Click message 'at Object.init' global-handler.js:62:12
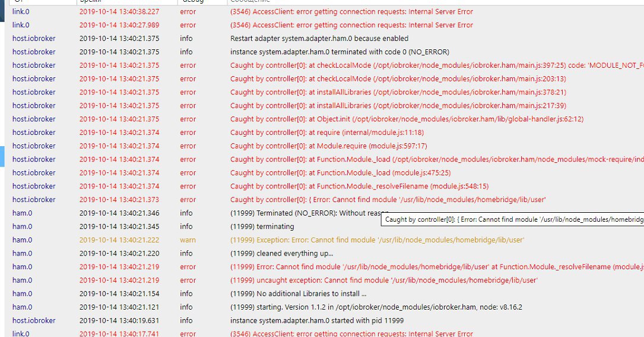Screen dimensions: 644x337 (x=407, y=119)
